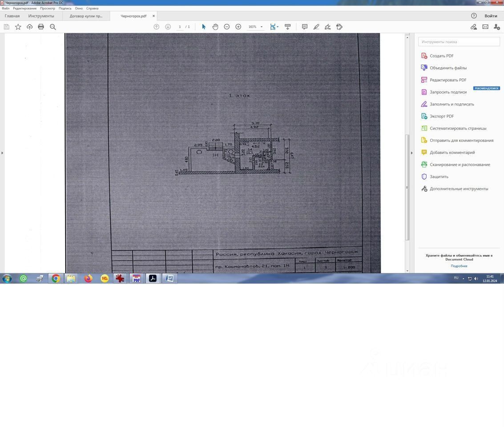Image resolution: width=504 pixels, height=427 pixels.
Task: Open Microsoft Word from the taskbar
Action: pos(169,278)
